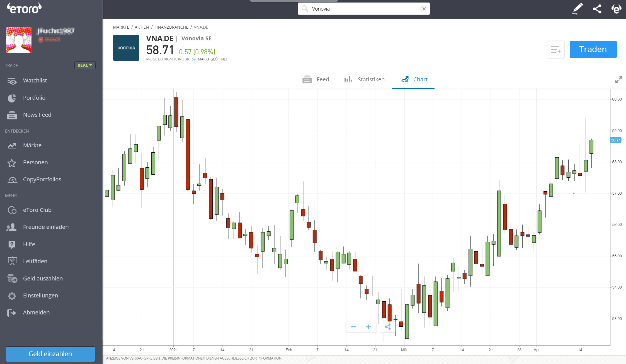Open News Feed icon in sidebar

pyautogui.click(x=12, y=115)
